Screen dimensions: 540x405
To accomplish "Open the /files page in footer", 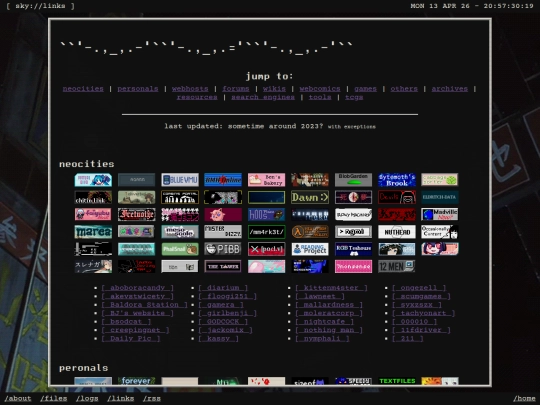I will point(53,398).
